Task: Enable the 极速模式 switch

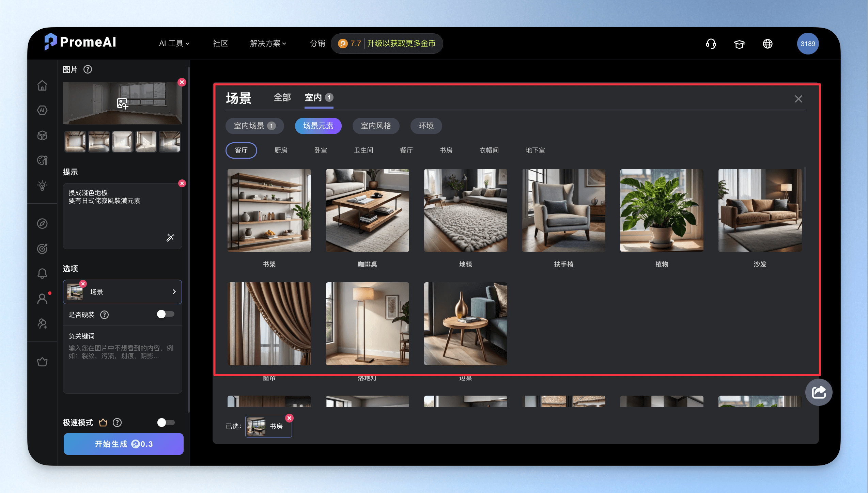Action: (x=166, y=423)
